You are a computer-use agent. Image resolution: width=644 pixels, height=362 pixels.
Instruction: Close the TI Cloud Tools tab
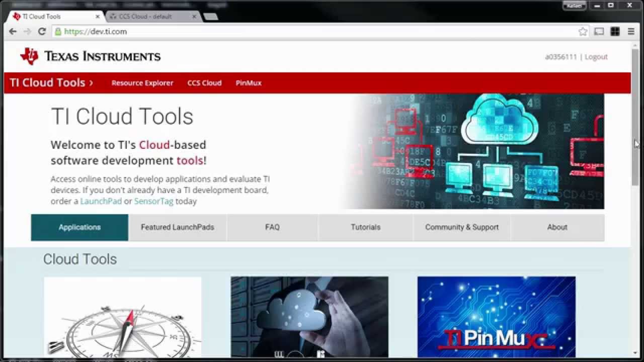point(98,17)
